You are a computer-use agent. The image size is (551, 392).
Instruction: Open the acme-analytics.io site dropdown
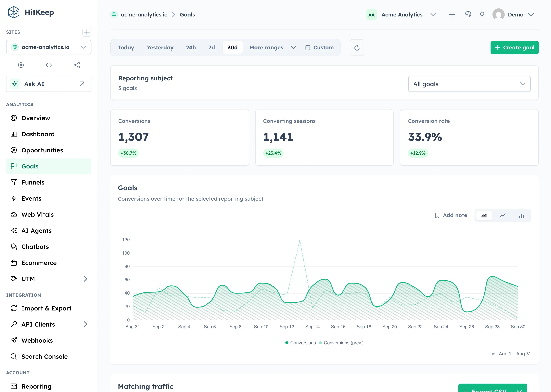(49, 47)
